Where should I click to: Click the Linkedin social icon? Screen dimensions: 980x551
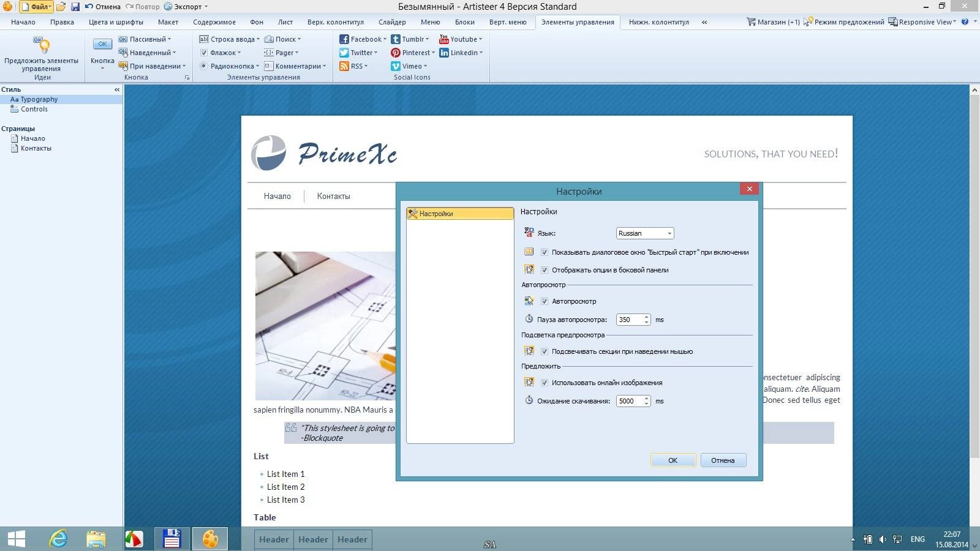pyautogui.click(x=444, y=53)
